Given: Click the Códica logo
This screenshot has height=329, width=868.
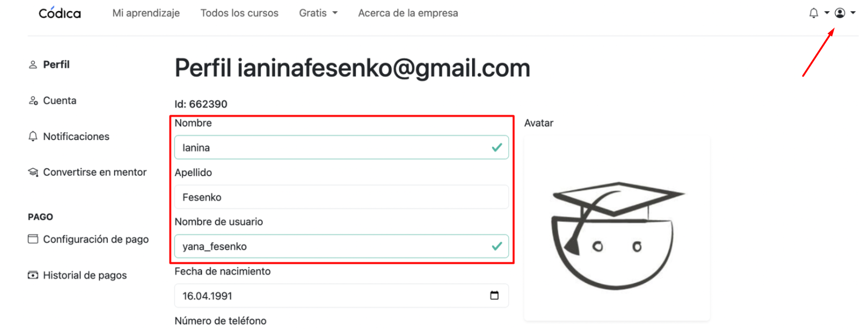Looking at the screenshot, I should [60, 13].
